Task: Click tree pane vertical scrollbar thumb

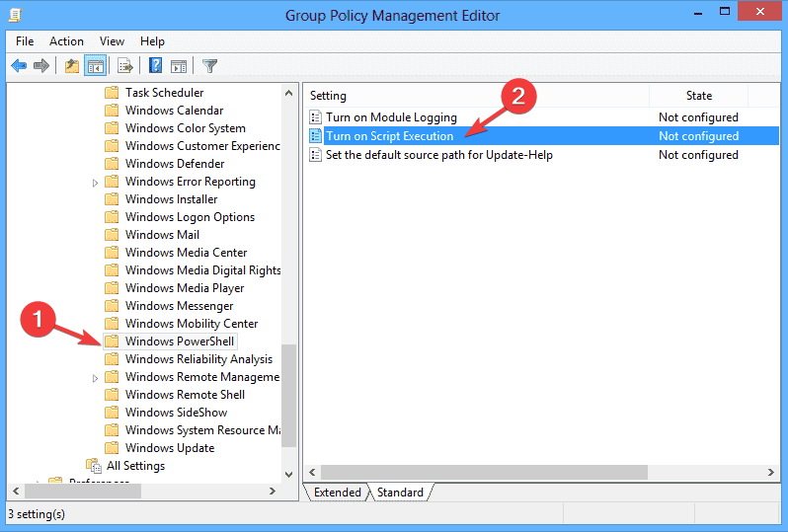Action: [x=288, y=396]
